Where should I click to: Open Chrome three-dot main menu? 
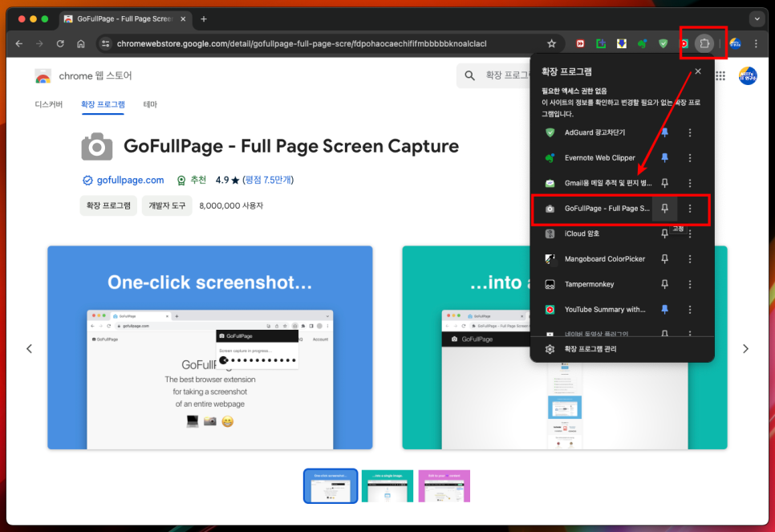click(x=756, y=43)
